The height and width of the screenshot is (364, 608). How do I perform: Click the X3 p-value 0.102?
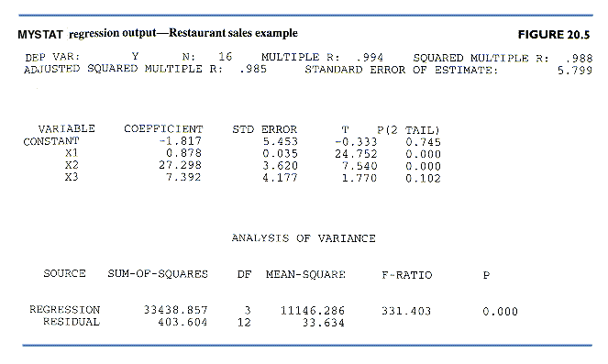(423, 179)
